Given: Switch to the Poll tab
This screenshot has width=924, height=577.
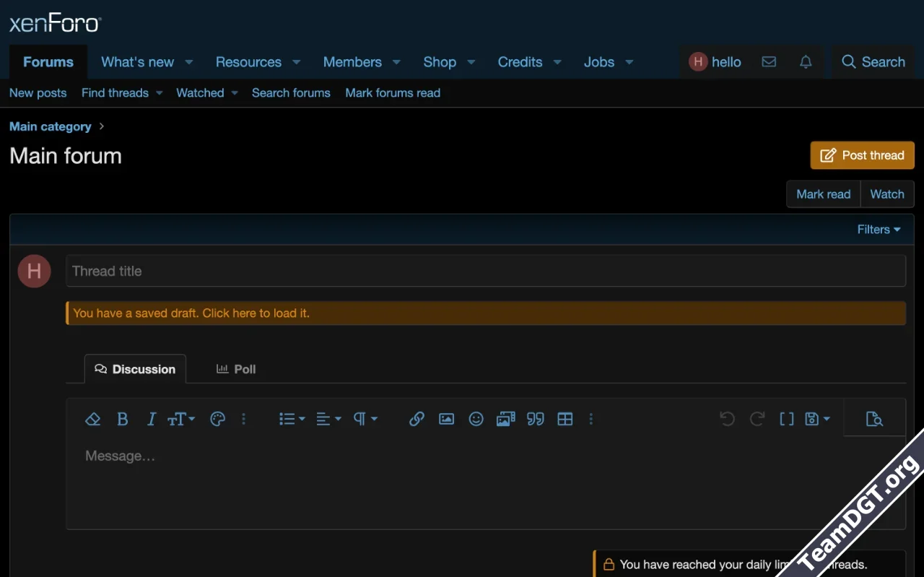Looking at the screenshot, I should coord(236,369).
